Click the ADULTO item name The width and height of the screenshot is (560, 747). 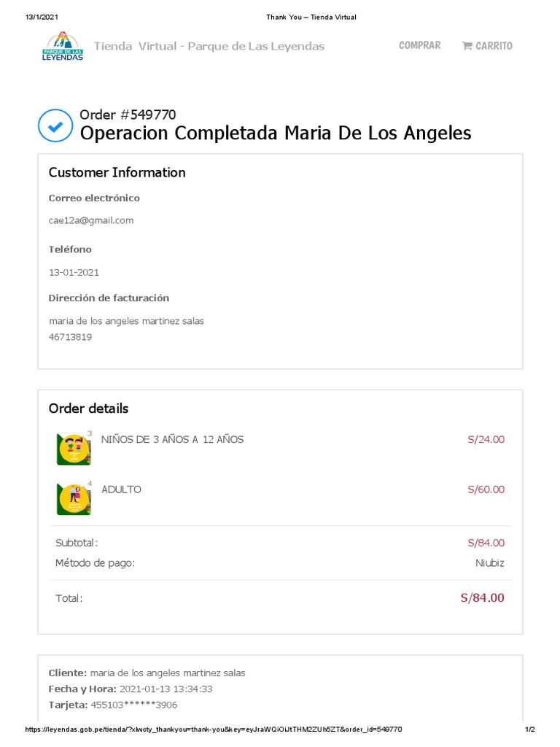pyautogui.click(x=122, y=489)
